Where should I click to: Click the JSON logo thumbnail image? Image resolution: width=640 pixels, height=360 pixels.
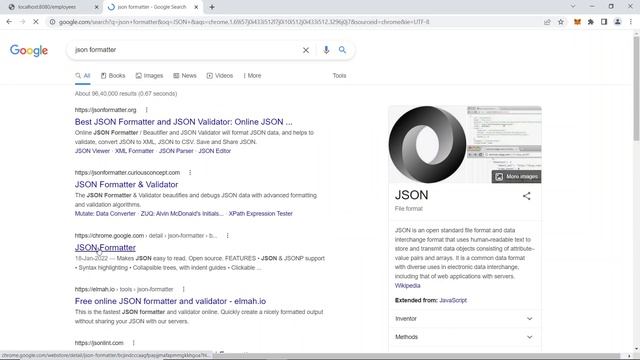coord(427,144)
